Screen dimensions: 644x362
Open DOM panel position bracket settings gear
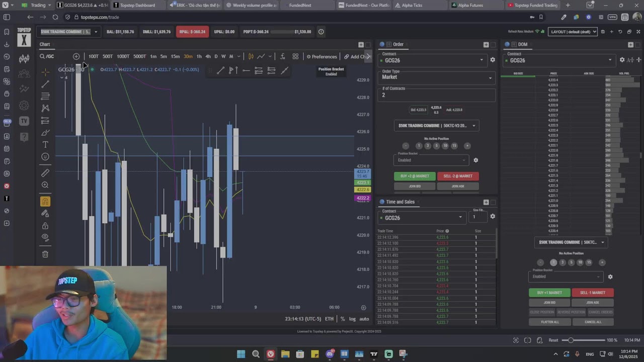610,277
